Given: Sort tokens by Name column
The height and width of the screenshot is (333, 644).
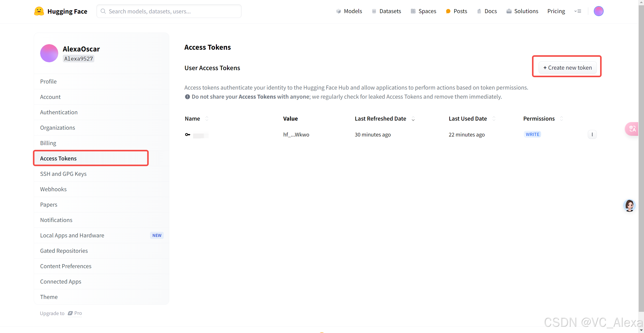Looking at the screenshot, I should click(x=207, y=119).
